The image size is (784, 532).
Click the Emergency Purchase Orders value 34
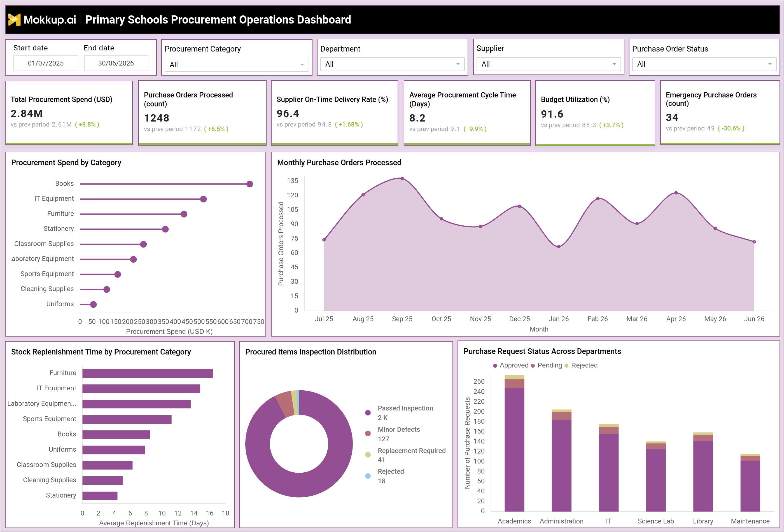(x=672, y=117)
